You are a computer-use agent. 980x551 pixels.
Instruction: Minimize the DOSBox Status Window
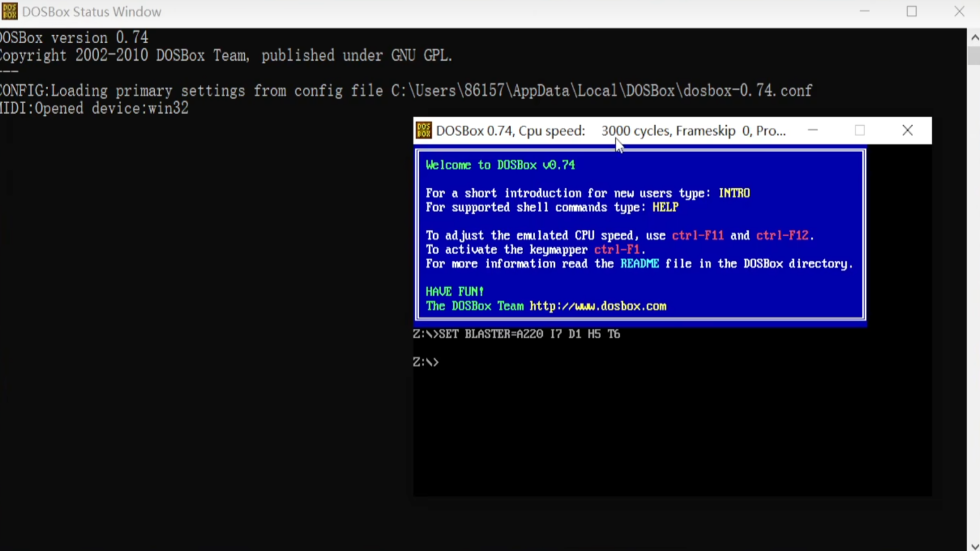[x=864, y=11]
